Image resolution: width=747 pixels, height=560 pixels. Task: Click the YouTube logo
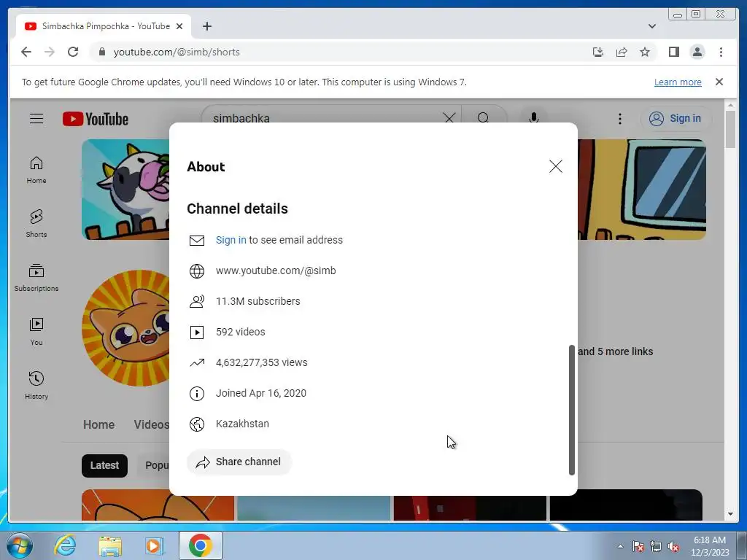96,119
